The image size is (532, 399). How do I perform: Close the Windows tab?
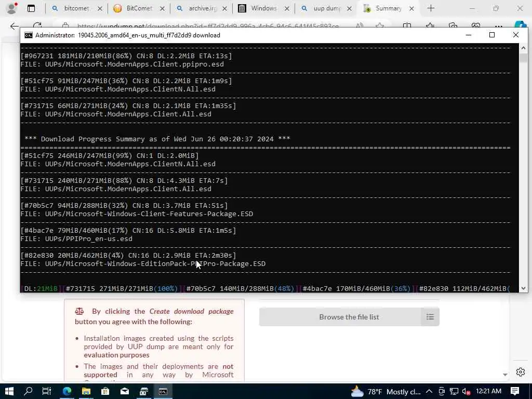[287, 8]
